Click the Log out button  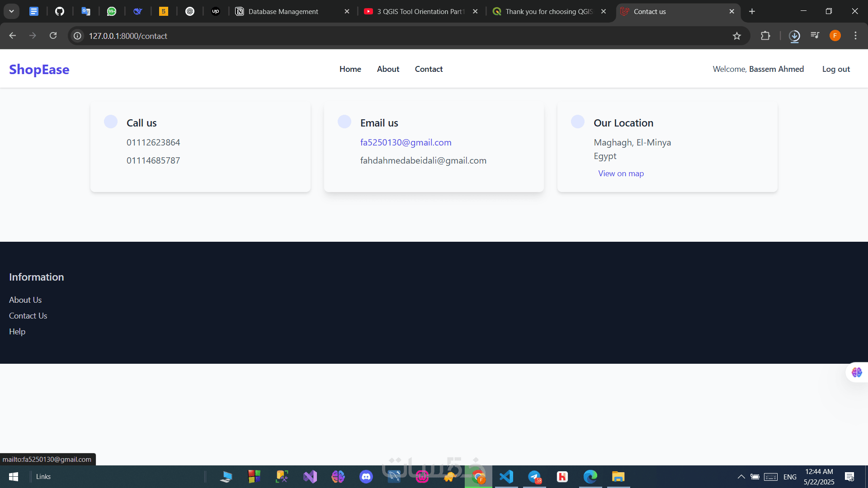pyautogui.click(x=836, y=69)
